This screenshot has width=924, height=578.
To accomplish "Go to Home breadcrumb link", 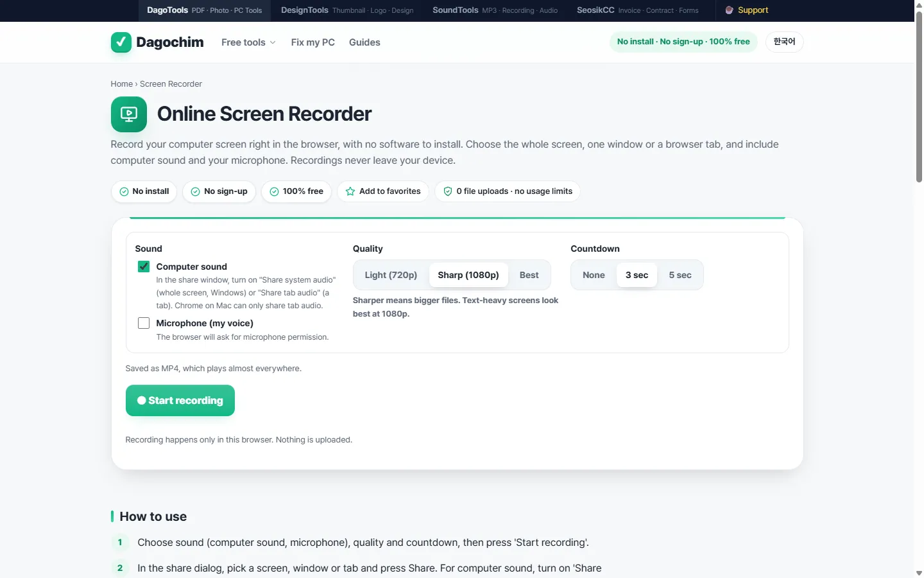I will [x=121, y=84].
